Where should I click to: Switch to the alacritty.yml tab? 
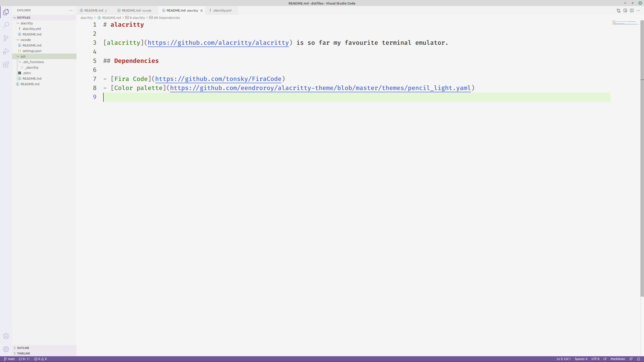point(222,11)
